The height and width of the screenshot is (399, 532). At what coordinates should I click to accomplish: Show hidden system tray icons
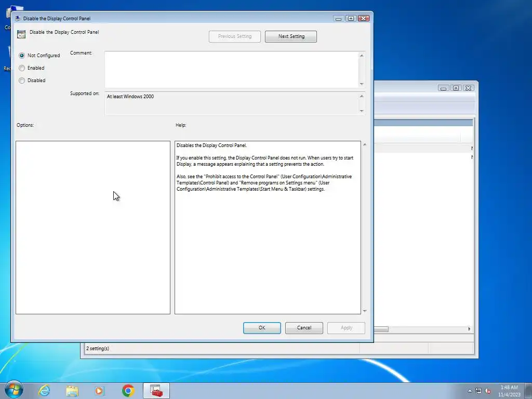pos(470,391)
